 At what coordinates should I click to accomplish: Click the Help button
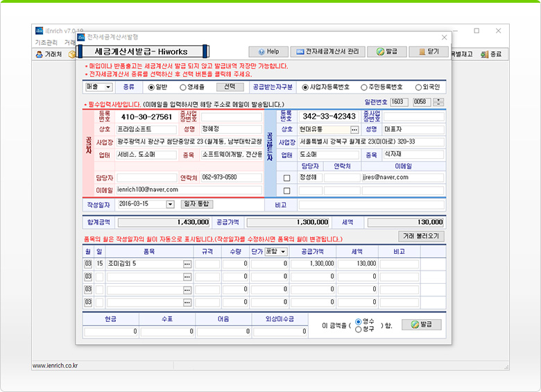268,52
